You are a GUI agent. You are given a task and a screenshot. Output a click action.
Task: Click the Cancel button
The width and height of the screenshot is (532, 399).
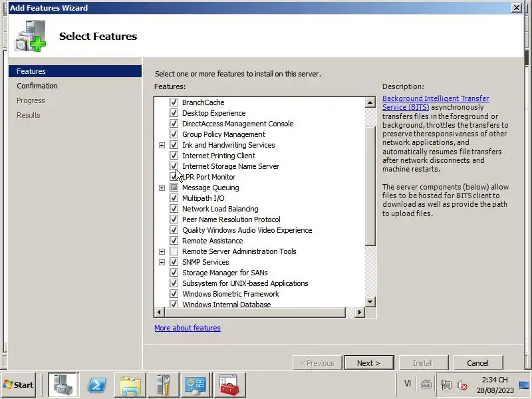coord(478,362)
